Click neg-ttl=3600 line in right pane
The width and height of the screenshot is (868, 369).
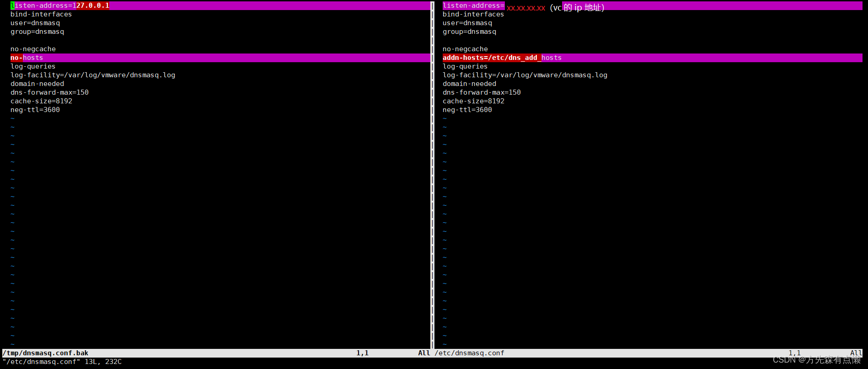[x=467, y=110]
